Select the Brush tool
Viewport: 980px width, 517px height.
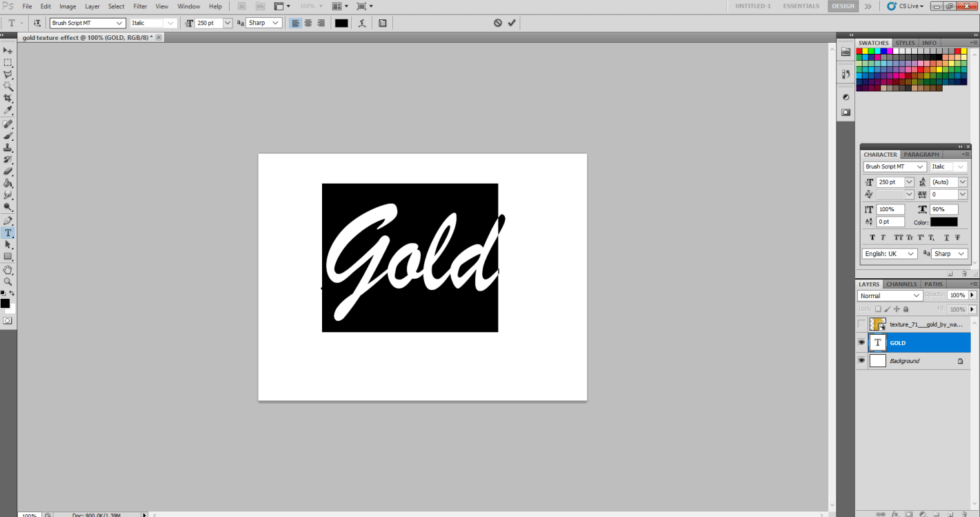tap(8, 136)
